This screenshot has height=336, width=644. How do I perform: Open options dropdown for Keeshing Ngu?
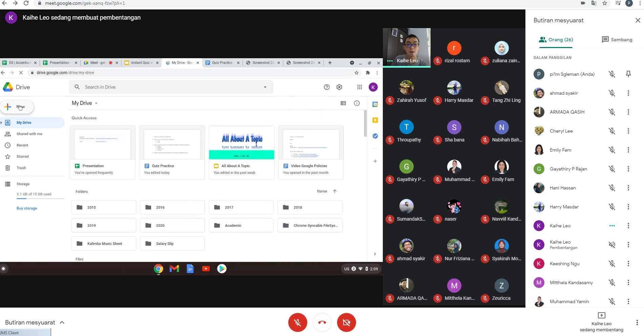[x=628, y=264]
